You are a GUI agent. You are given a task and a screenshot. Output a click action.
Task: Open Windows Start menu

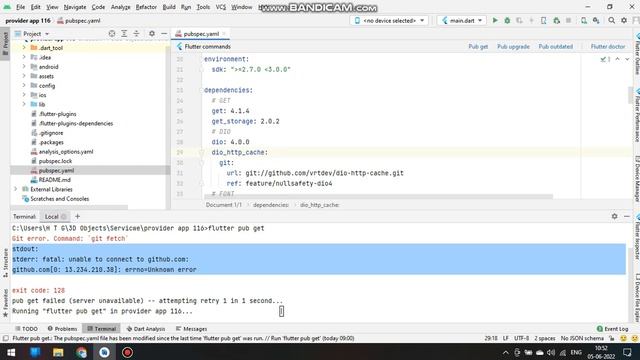(x=11, y=352)
